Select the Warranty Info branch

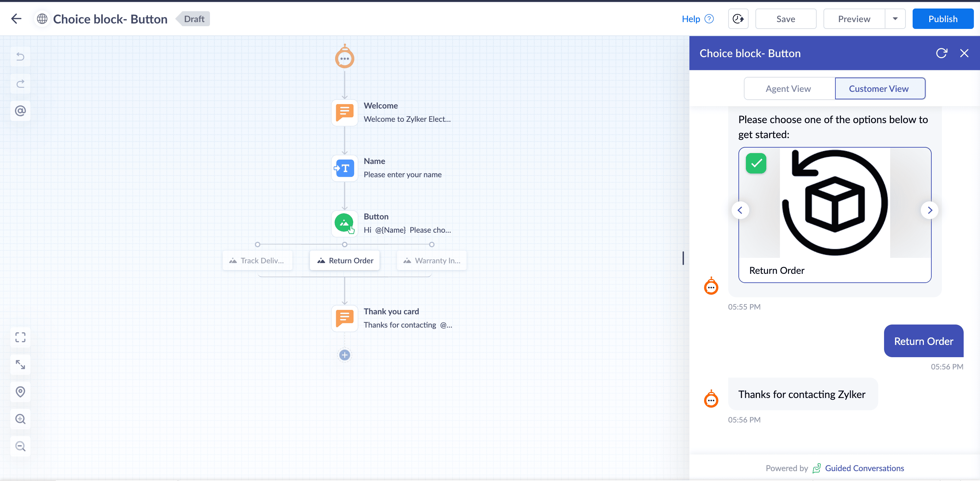pos(432,261)
